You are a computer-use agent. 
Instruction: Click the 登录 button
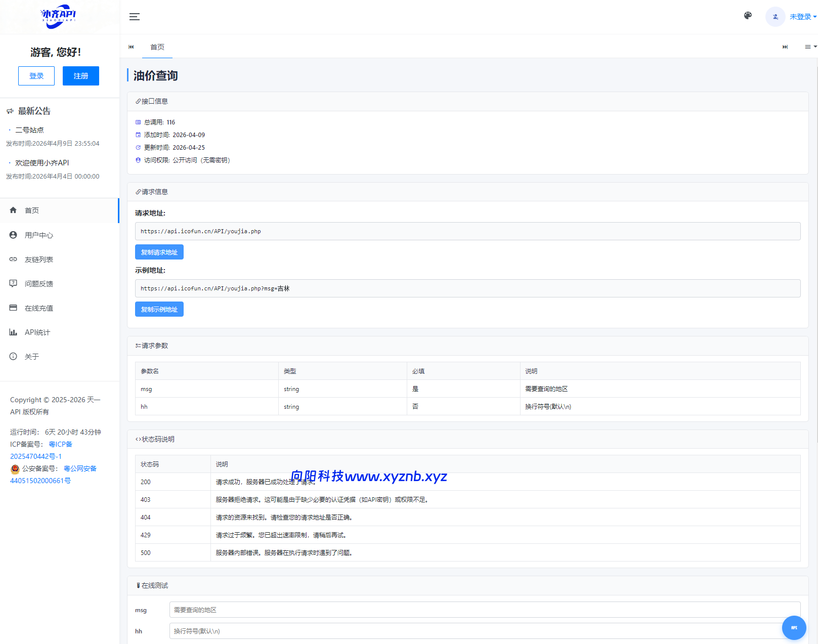click(36, 76)
